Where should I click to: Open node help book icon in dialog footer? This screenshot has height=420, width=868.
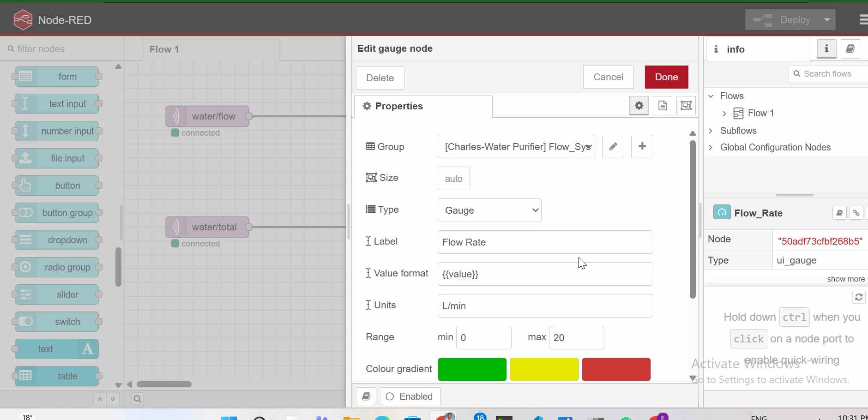pyautogui.click(x=367, y=396)
